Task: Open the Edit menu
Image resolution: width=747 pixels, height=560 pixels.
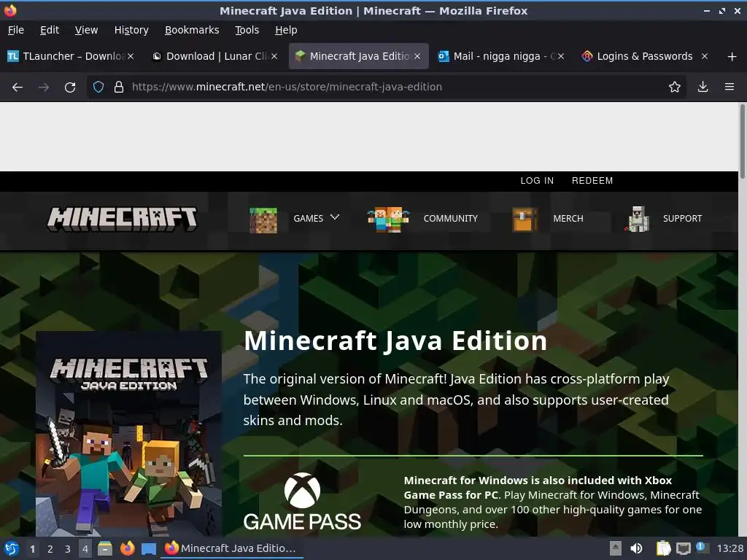Action: (50, 30)
